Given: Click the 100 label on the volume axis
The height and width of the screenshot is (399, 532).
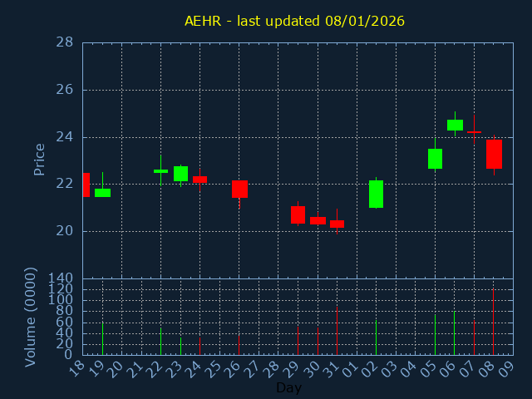Looking at the screenshot, I should pos(61,300).
